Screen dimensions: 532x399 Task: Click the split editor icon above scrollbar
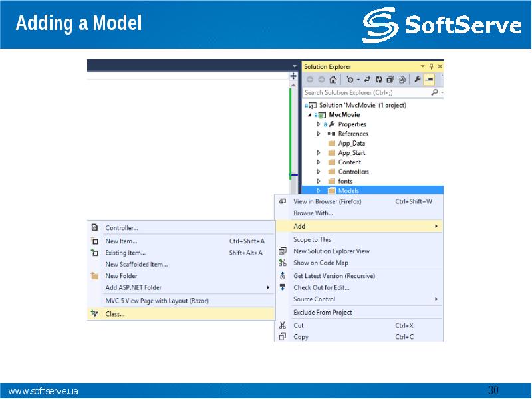pyautogui.click(x=293, y=76)
